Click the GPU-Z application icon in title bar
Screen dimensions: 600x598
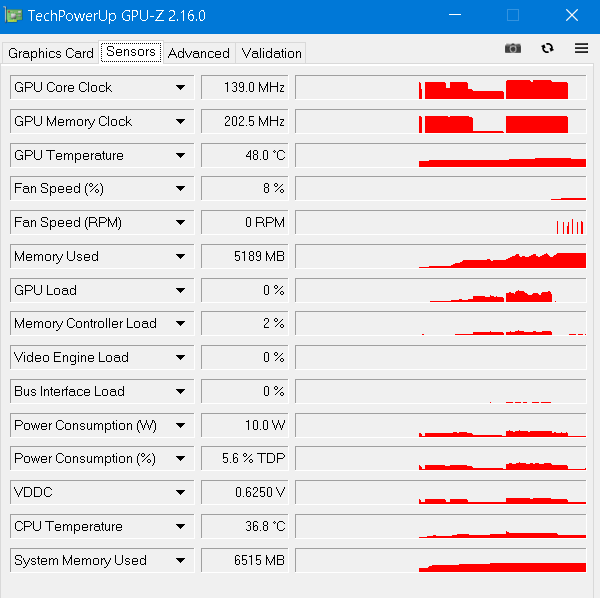click(13, 15)
